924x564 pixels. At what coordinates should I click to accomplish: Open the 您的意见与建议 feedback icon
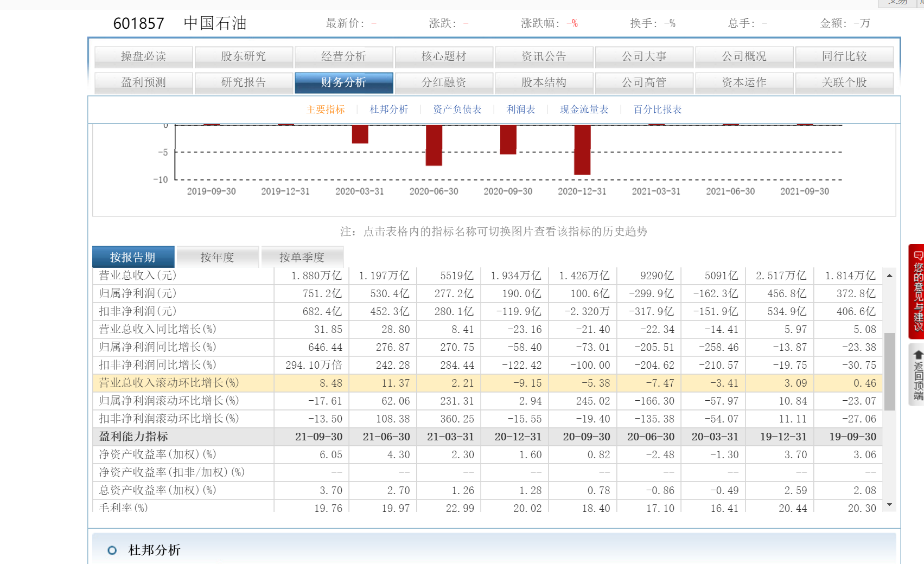click(916, 291)
